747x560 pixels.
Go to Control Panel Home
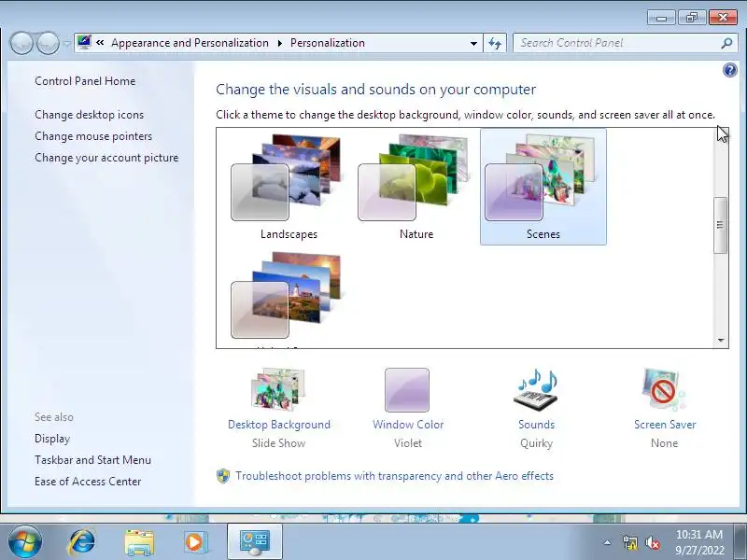pyautogui.click(x=85, y=81)
